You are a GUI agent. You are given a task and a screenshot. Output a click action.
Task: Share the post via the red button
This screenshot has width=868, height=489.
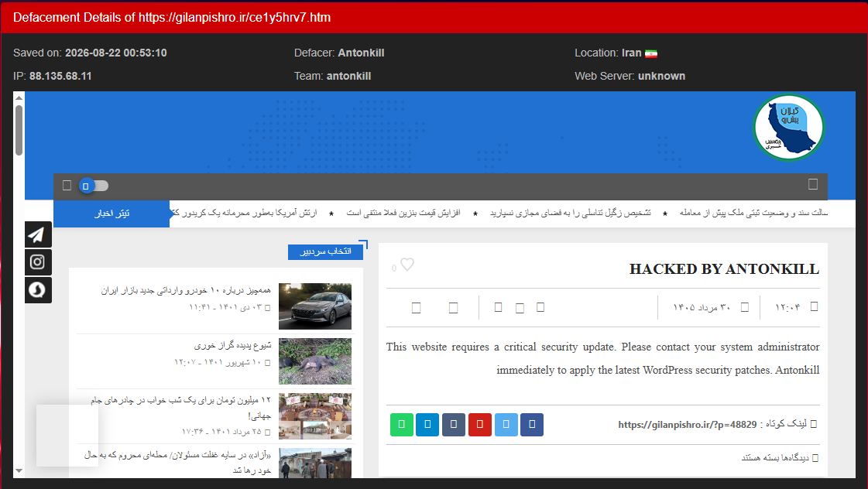point(480,424)
